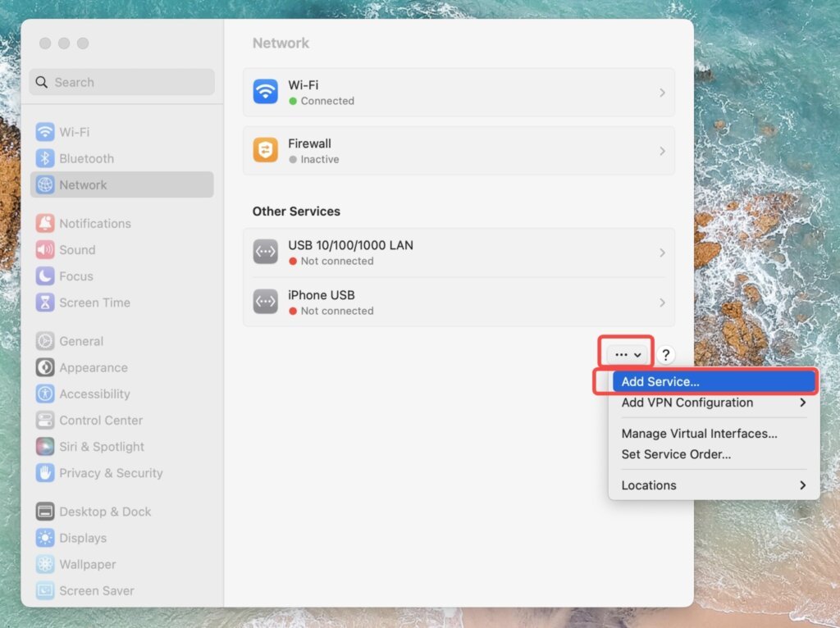Select the Displays icon in the sidebar
This screenshot has width=840, height=628.
[x=44, y=538]
